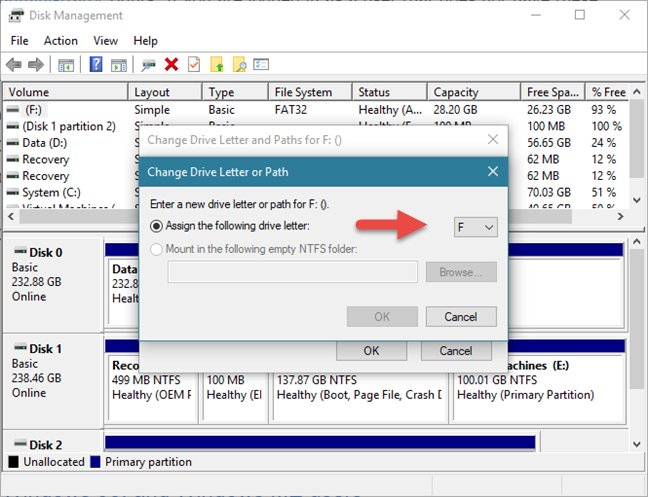The width and height of the screenshot is (648, 497).
Task: Sort by the Capacity column header
Action: coord(474,92)
